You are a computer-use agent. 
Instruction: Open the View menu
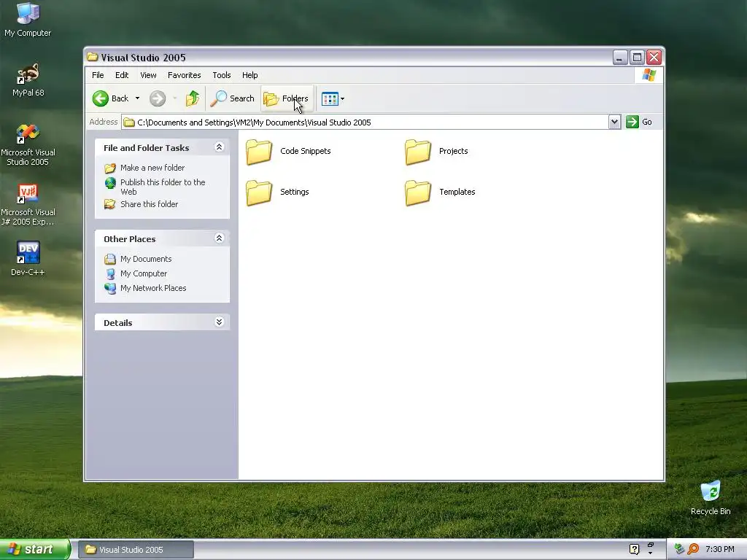click(x=148, y=75)
